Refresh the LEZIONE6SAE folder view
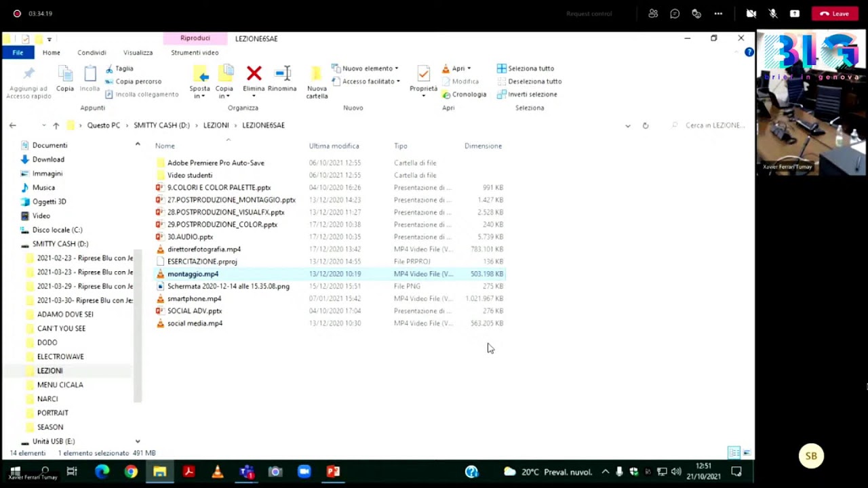The image size is (868, 488). click(x=646, y=125)
